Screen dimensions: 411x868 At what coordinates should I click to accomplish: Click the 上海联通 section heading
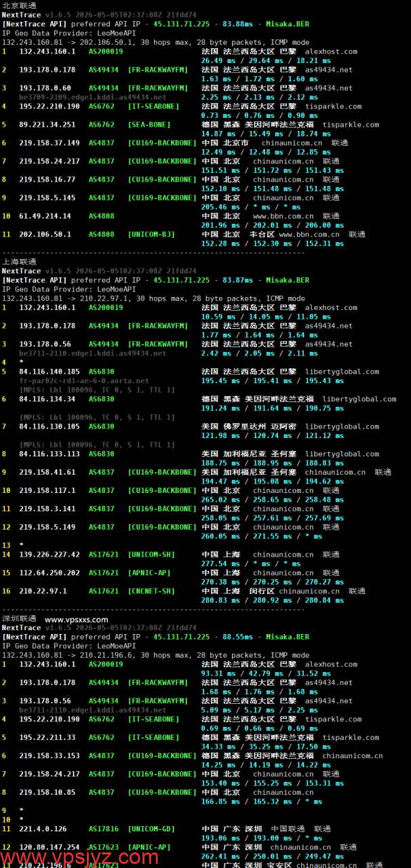[x=19, y=262]
